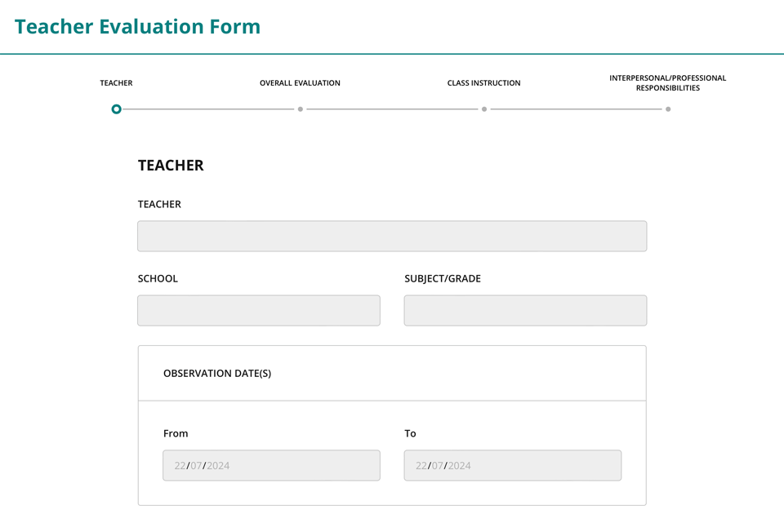Focus the Teacher name input field
This screenshot has width=784, height=532.
392,236
